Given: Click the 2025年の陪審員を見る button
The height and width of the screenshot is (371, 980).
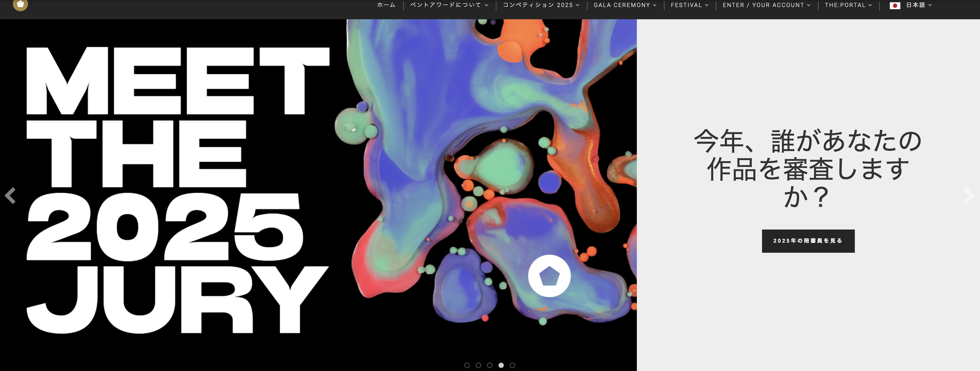Looking at the screenshot, I should coord(808,241).
